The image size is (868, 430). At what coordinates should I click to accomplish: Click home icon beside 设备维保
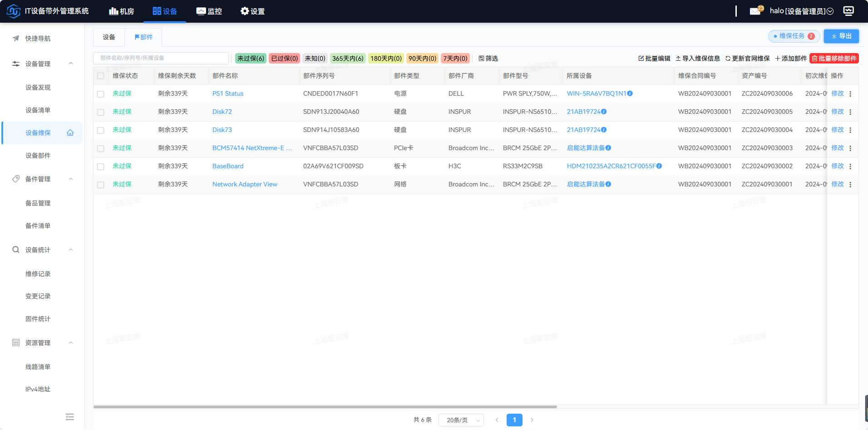click(70, 133)
